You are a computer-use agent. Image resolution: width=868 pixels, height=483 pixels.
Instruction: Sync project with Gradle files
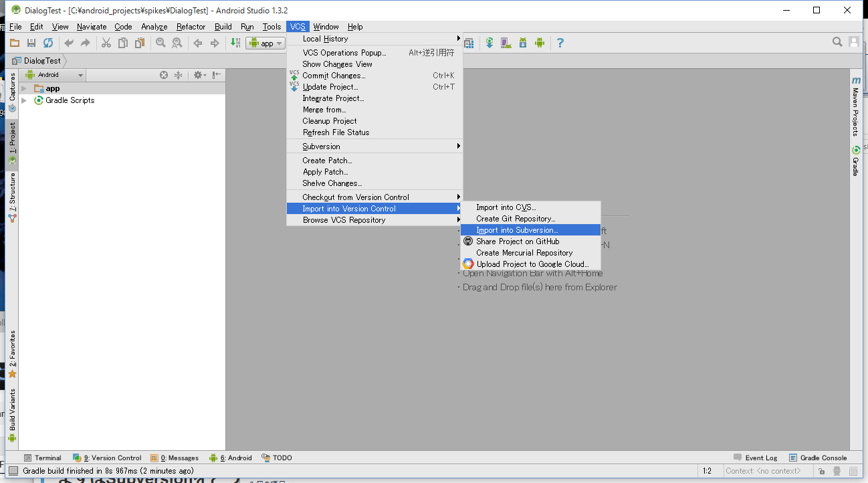coord(490,43)
